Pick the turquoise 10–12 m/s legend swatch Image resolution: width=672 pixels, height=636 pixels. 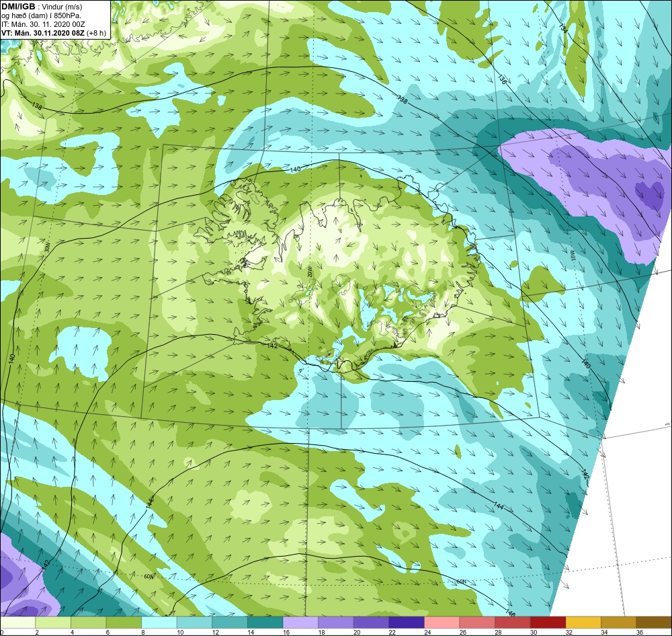point(195,623)
